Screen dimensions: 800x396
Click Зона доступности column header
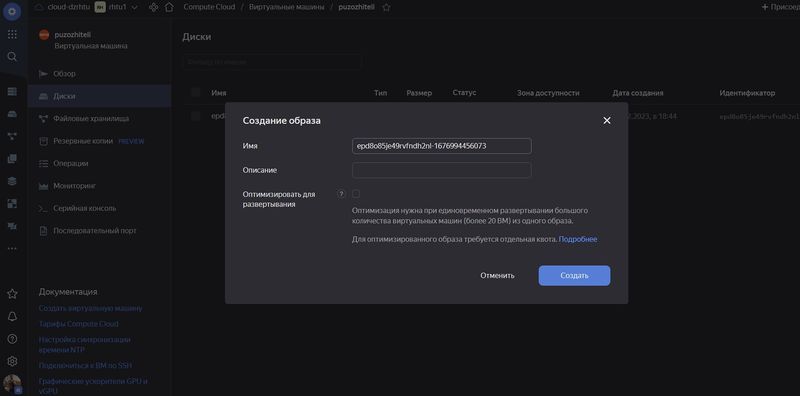548,93
